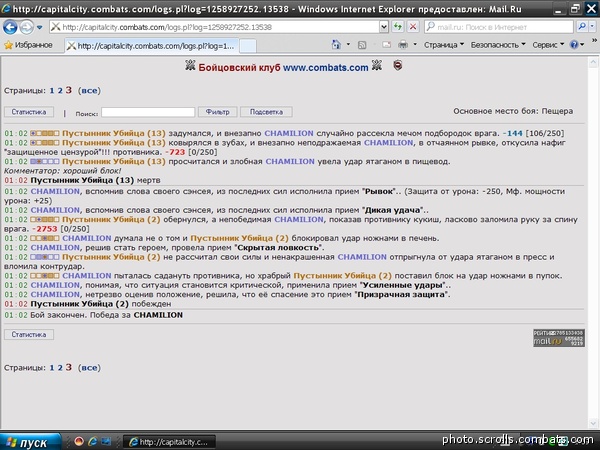Image resolution: width=600 pixels, height=450 pixels.
Task: Click the browser Forward arrow button
Action: point(26,27)
